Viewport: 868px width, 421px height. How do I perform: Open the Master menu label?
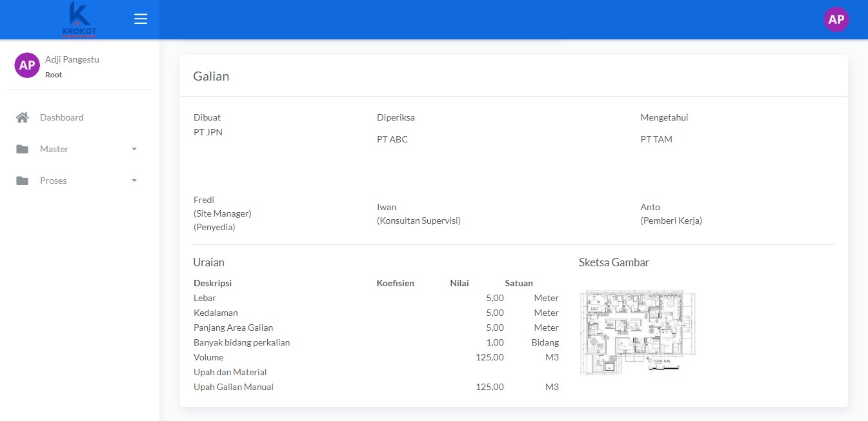(x=54, y=149)
